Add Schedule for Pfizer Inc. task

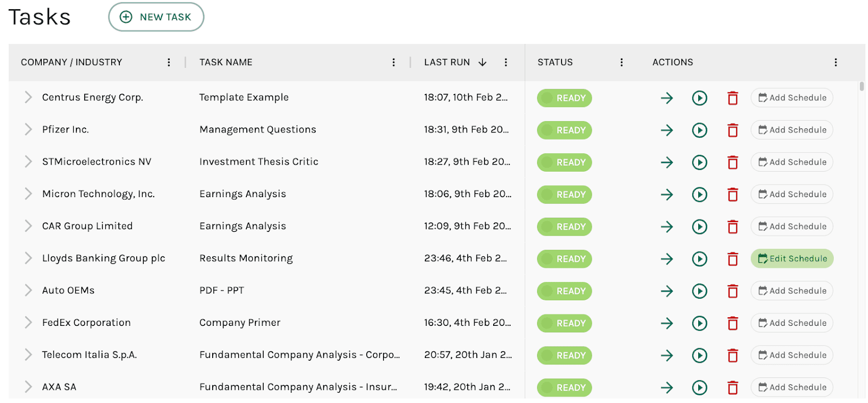792,130
